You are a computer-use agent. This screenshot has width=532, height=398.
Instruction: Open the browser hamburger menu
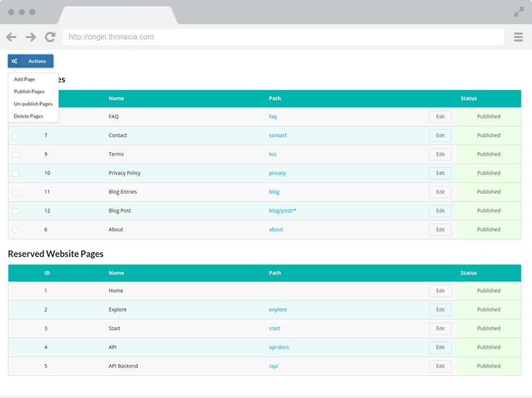pyautogui.click(x=518, y=37)
